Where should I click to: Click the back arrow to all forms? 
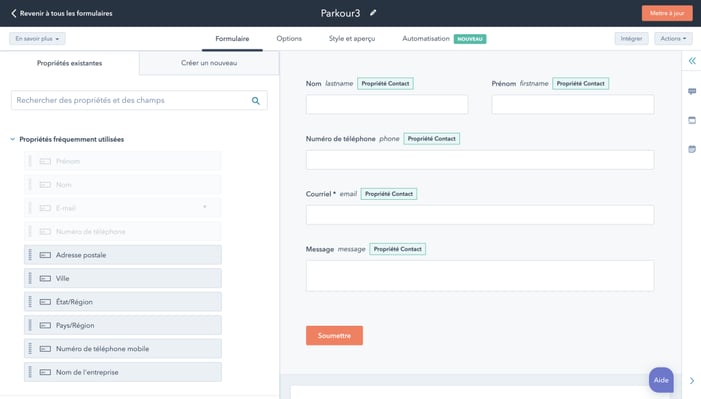14,13
